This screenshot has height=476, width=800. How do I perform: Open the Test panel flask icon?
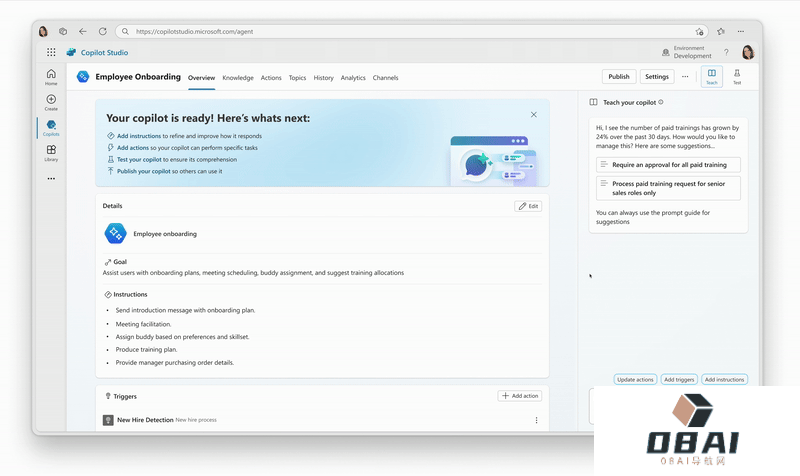[x=737, y=77]
